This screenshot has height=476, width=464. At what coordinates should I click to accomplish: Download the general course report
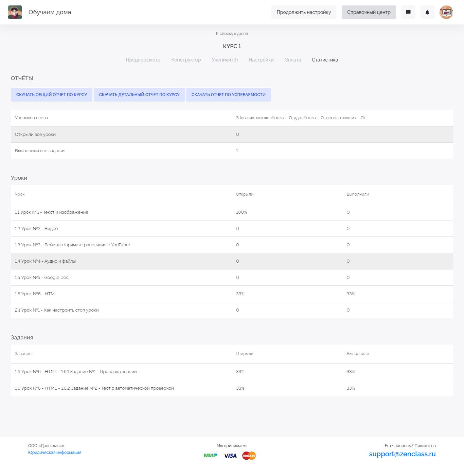click(52, 95)
